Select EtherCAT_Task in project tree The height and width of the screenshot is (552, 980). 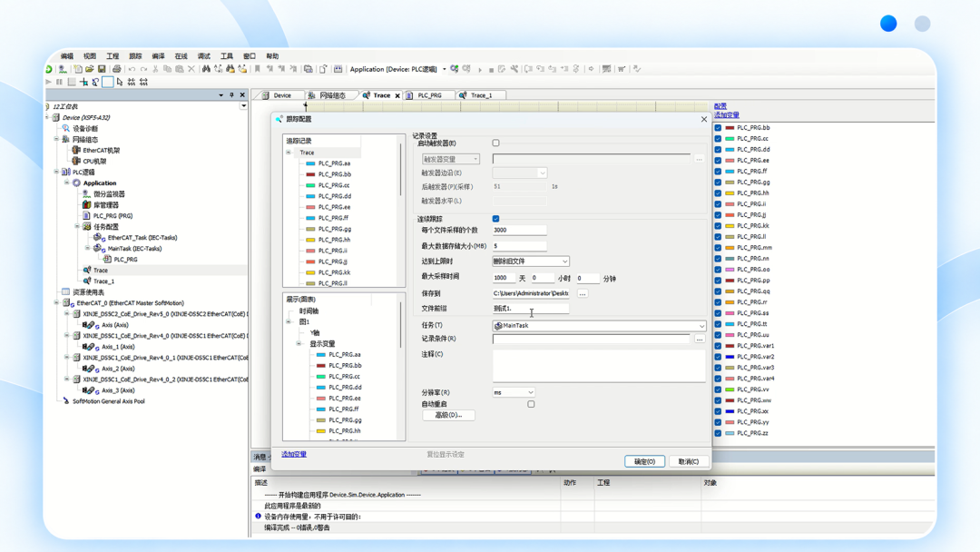tap(142, 238)
